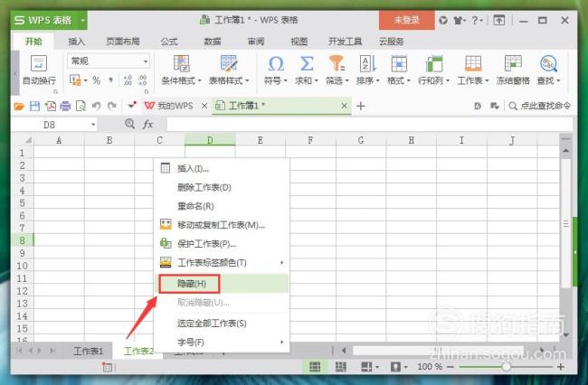Expand the 条件格式 dropdown arrow
Viewport: 588px width, 385px height.
200,80
